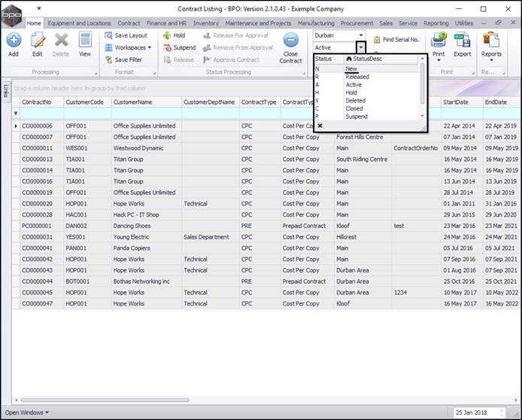Select Suspend in the status list

click(366, 116)
